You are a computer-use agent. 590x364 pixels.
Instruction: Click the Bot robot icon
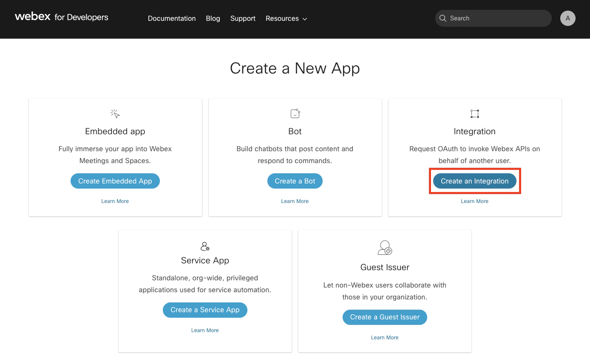pos(295,113)
